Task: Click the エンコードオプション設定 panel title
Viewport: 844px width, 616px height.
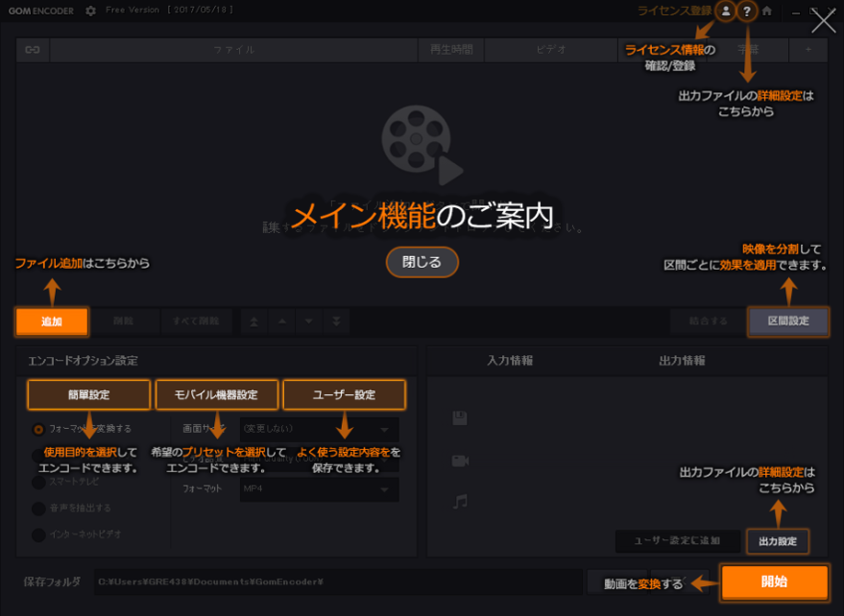Action: click(x=83, y=361)
